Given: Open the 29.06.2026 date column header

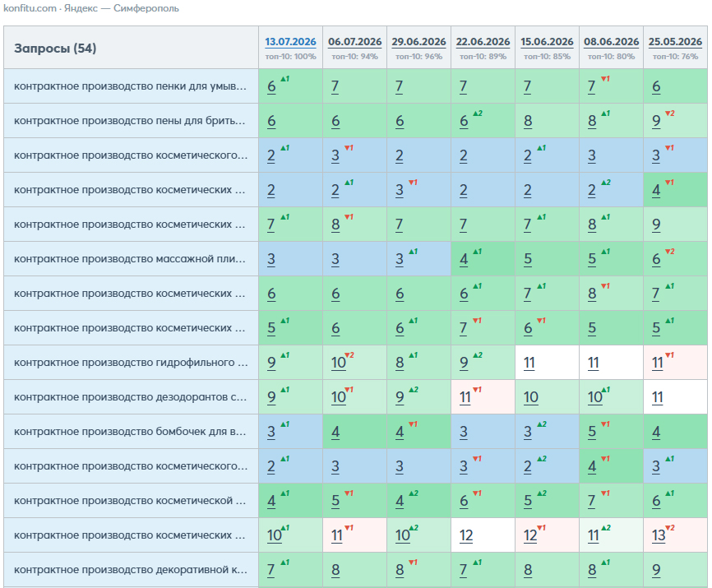Looking at the screenshot, I should click(418, 42).
